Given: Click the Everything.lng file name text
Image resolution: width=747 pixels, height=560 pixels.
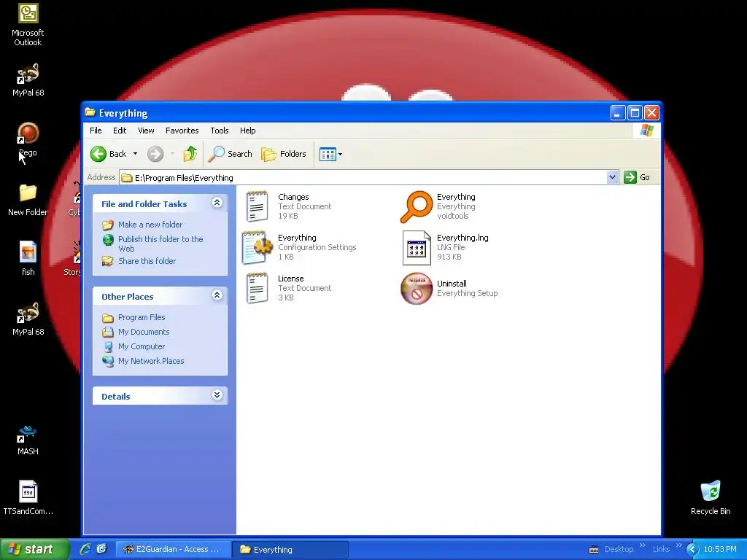Looking at the screenshot, I should click(462, 238).
